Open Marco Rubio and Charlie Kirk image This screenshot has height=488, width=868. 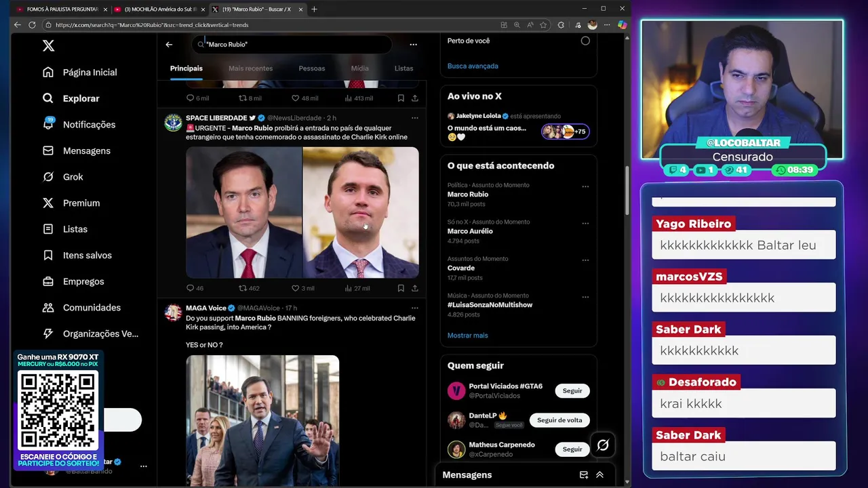302,212
